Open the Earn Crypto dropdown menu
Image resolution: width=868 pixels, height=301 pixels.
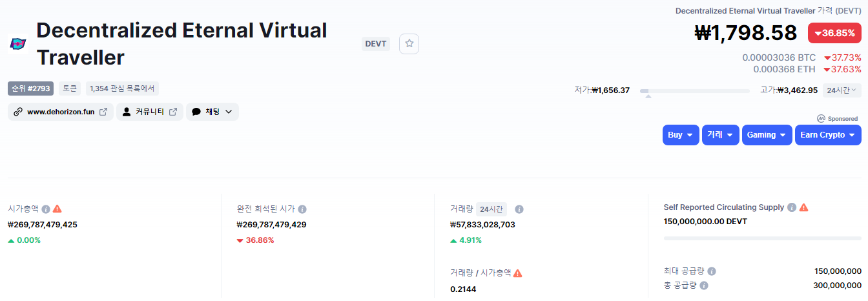[828, 135]
